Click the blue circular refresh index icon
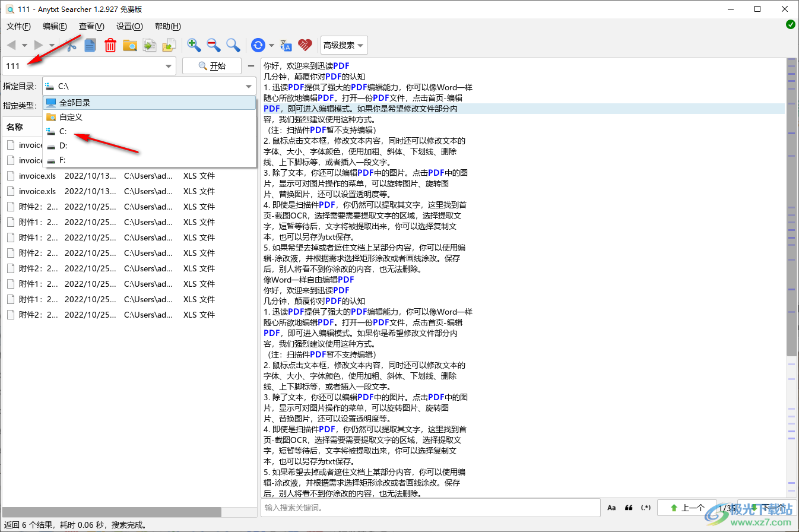Viewport: 799px width, 532px height. (258, 45)
